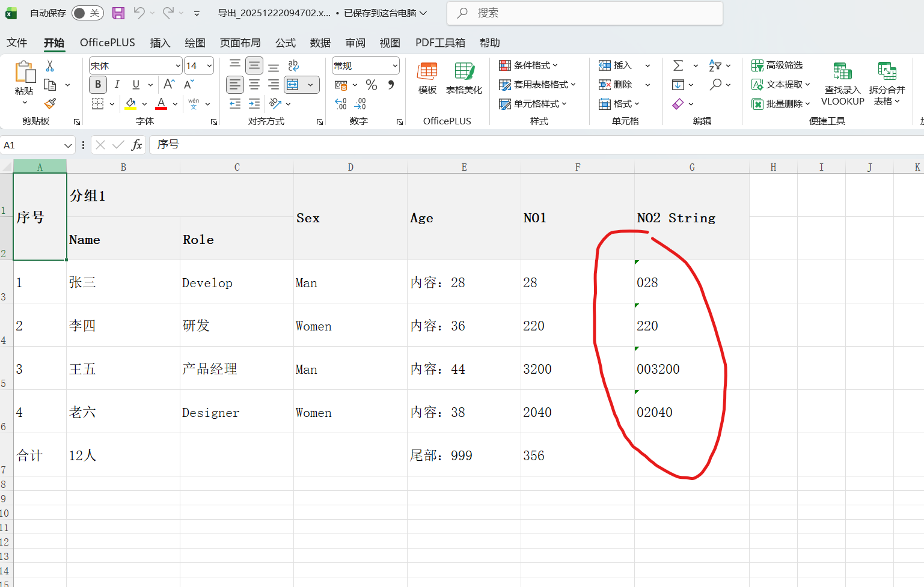Select the Format Painter brush icon
924x587 pixels.
pyautogui.click(x=50, y=103)
